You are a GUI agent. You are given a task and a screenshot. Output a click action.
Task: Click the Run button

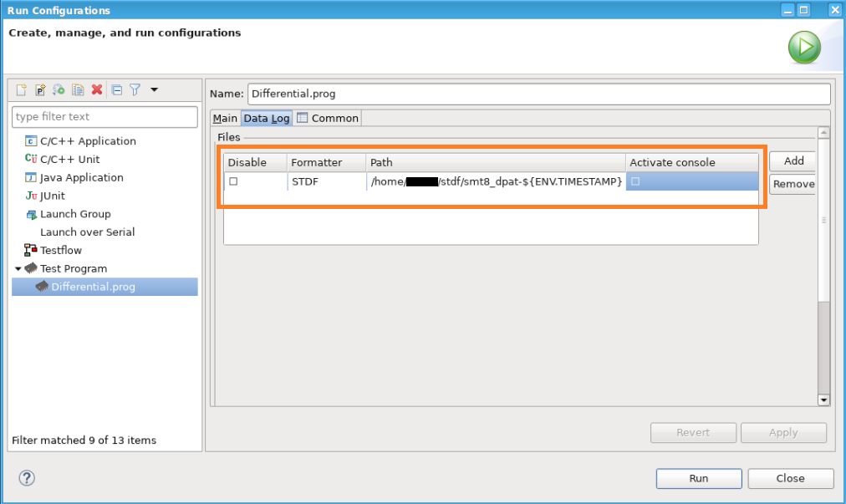click(x=698, y=478)
